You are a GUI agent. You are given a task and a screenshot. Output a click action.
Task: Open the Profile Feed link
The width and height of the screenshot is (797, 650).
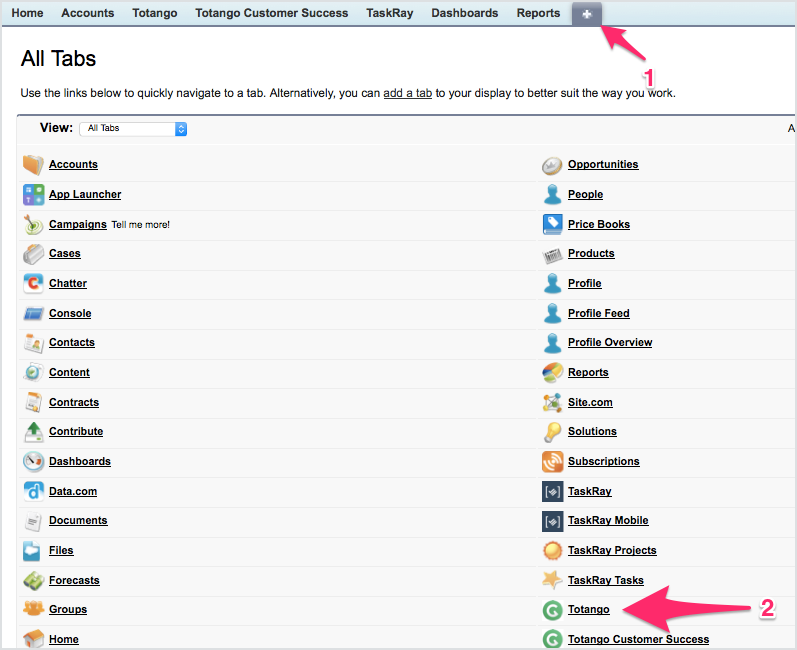(x=598, y=314)
